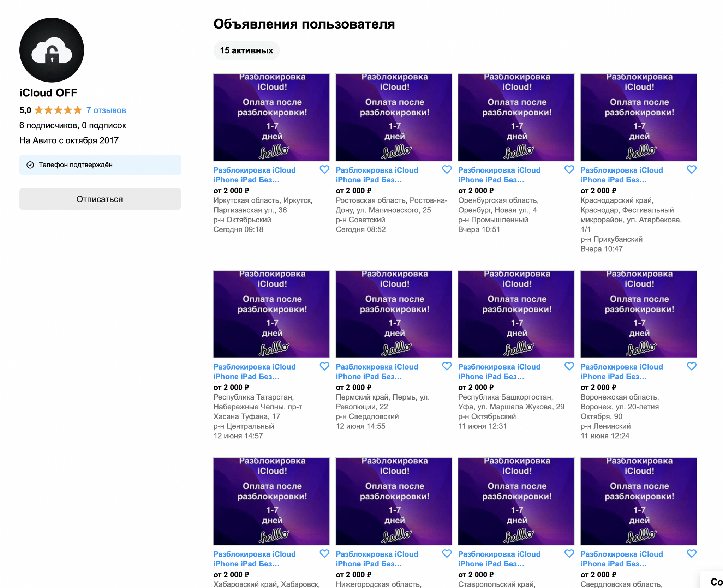The image size is (723, 588).
Task: Click the Телефон подтверждён badge
Action: coord(100,165)
